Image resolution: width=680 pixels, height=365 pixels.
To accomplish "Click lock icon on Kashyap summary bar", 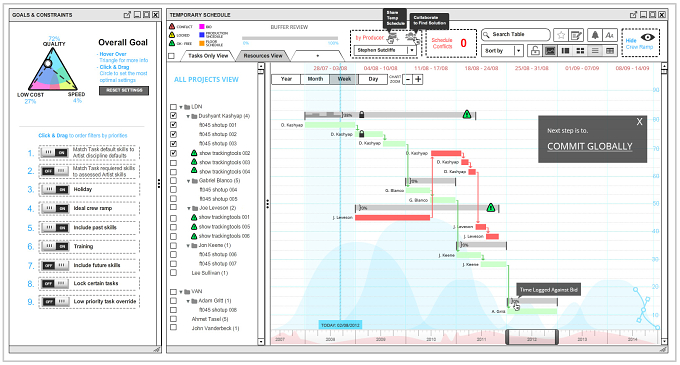I will (362, 114).
